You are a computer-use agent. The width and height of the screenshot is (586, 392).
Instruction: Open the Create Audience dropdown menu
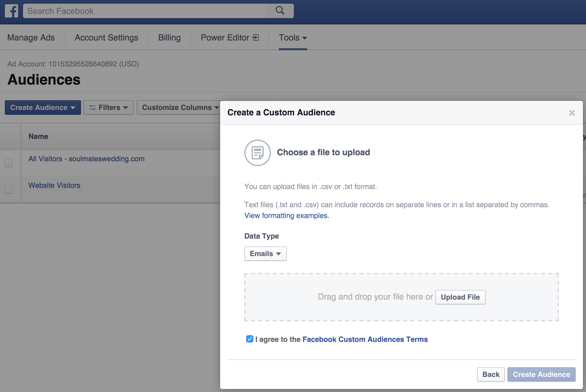point(42,107)
